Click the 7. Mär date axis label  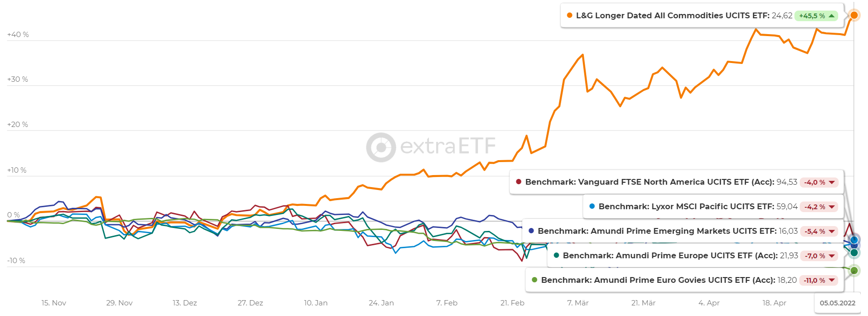coord(578,303)
